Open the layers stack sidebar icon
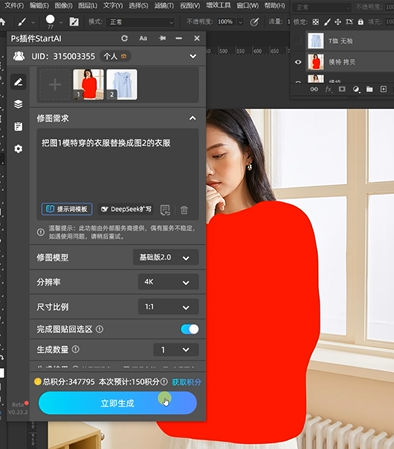394x449 pixels. tap(18, 104)
